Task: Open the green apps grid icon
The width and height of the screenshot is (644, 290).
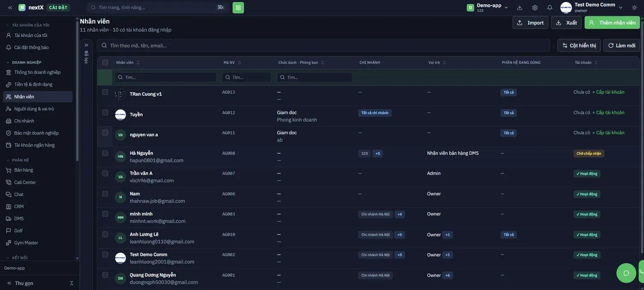Action: pyautogui.click(x=238, y=7)
